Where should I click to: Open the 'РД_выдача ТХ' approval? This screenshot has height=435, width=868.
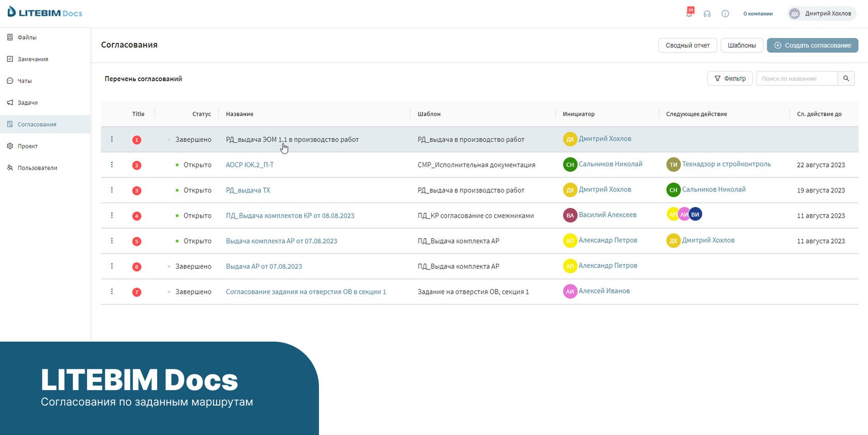[248, 190]
